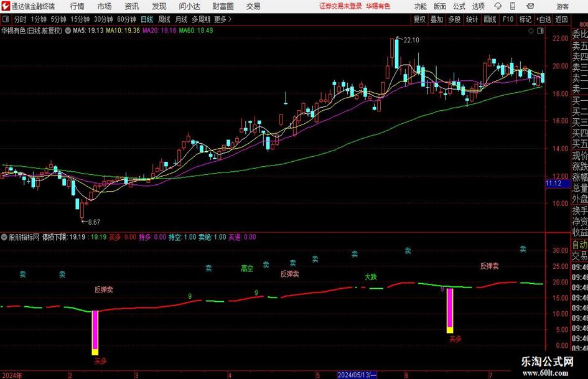Screen dimensions: 588x379
Task: Click the 多股 multi-stock toolbar button
Action: coord(454,19)
